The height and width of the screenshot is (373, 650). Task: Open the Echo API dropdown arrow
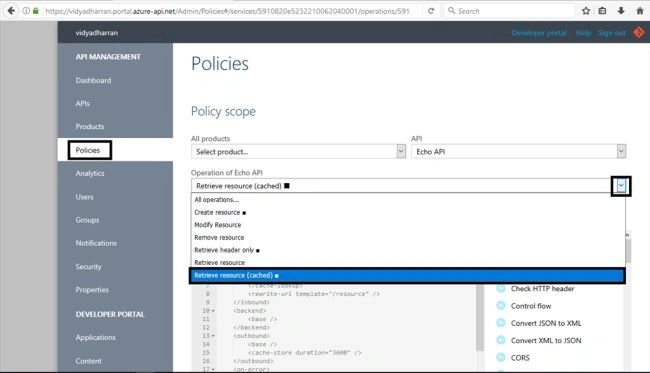tap(621, 151)
